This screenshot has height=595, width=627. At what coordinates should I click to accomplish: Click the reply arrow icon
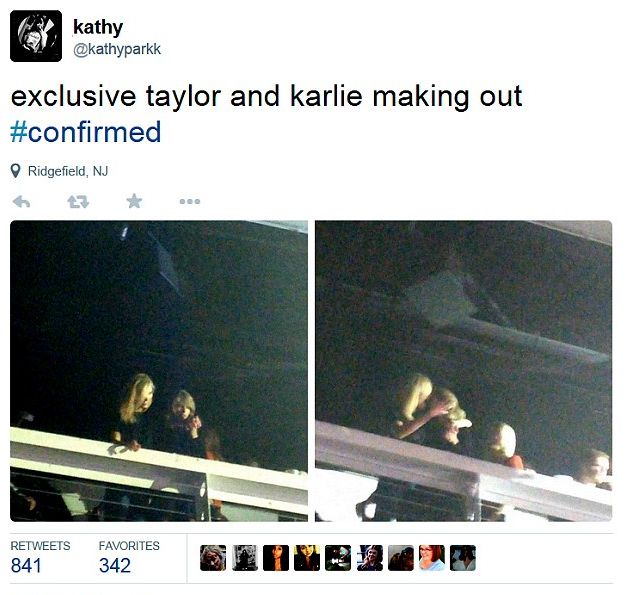click(22, 202)
